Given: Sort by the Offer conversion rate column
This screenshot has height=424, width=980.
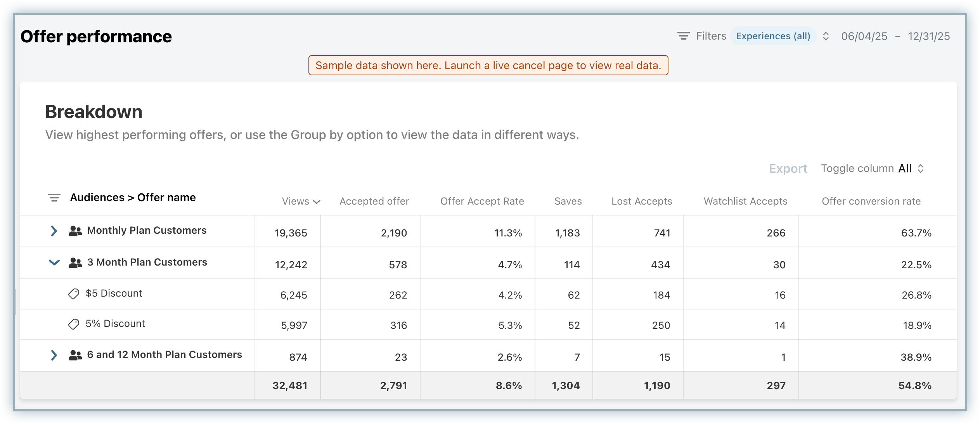Looking at the screenshot, I should pos(871,201).
